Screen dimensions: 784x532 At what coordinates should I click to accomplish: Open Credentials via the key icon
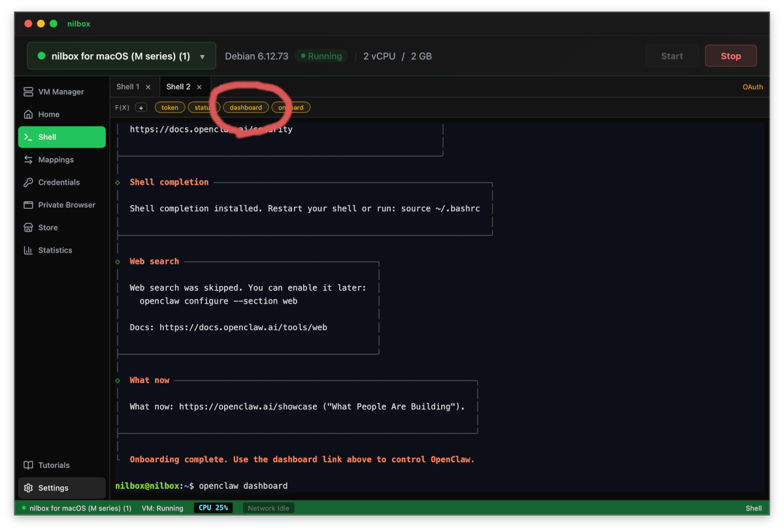point(28,183)
